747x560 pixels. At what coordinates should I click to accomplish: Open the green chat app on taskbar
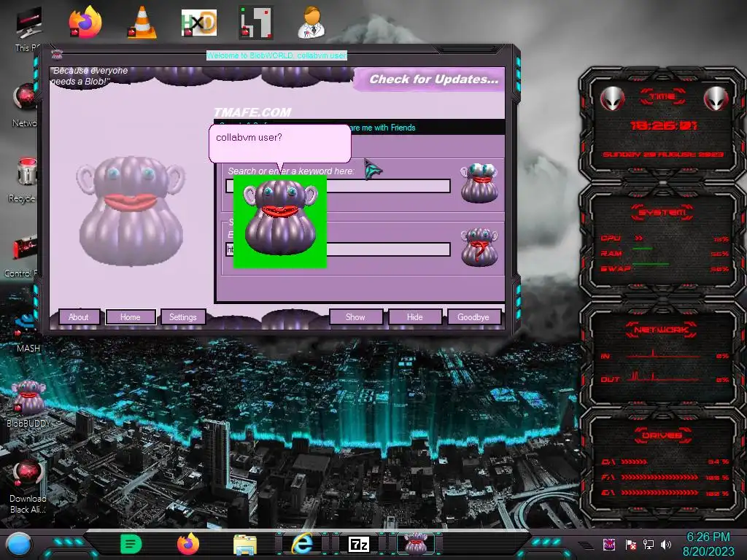(131, 544)
